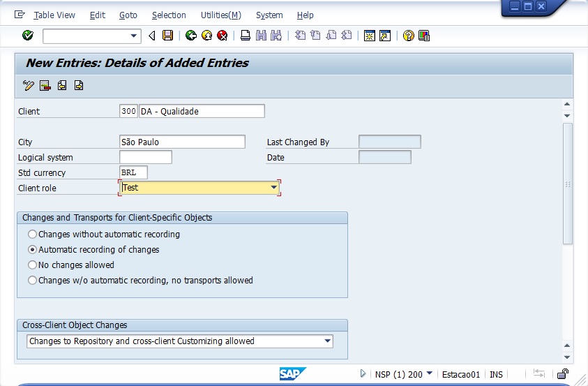Click the yellow Exit arrow icon
This screenshot has height=386, width=588.
[206, 36]
